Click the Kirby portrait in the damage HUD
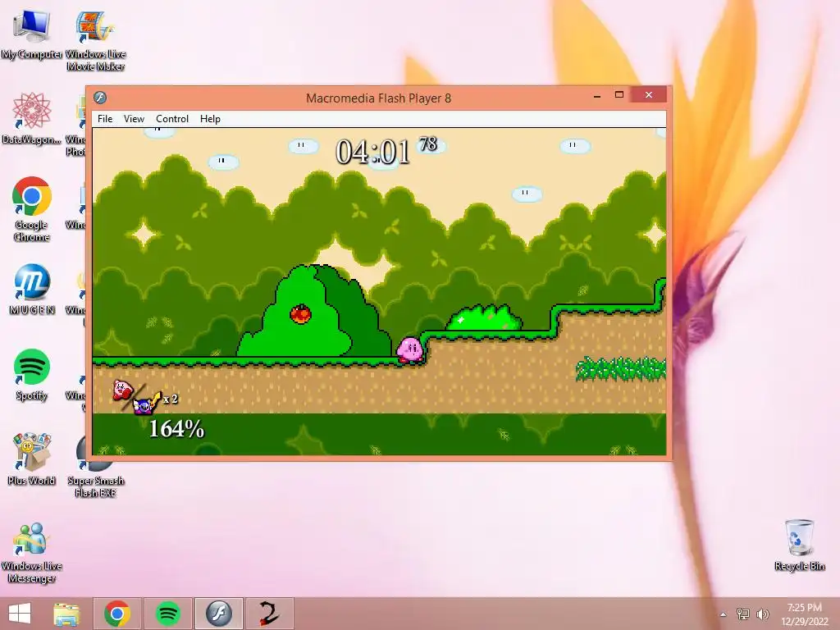 pyautogui.click(x=123, y=390)
